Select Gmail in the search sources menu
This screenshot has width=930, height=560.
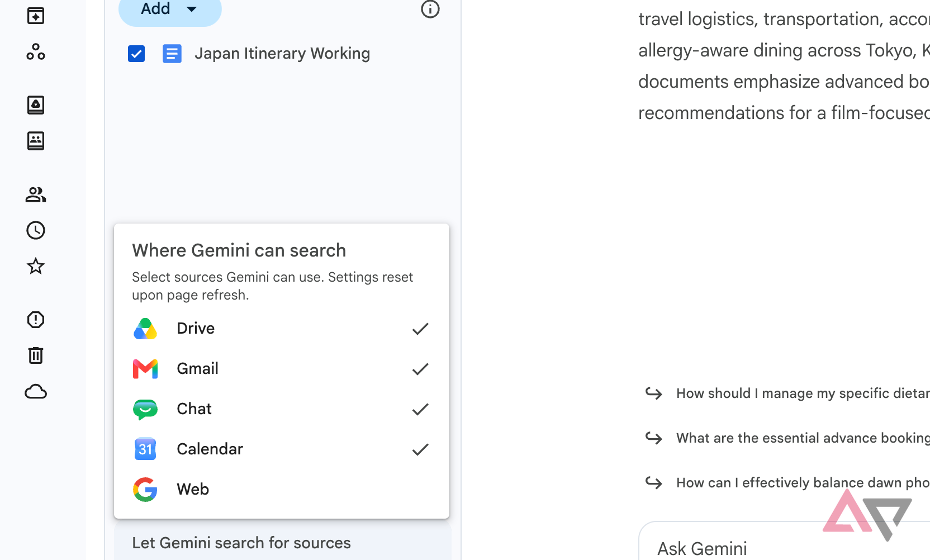coord(282,369)
